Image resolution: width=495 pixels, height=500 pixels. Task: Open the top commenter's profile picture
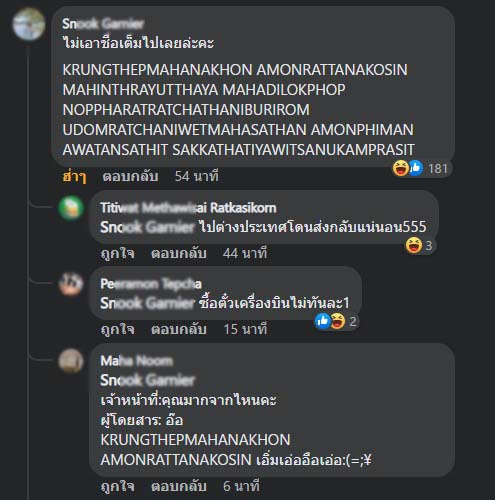29,24
